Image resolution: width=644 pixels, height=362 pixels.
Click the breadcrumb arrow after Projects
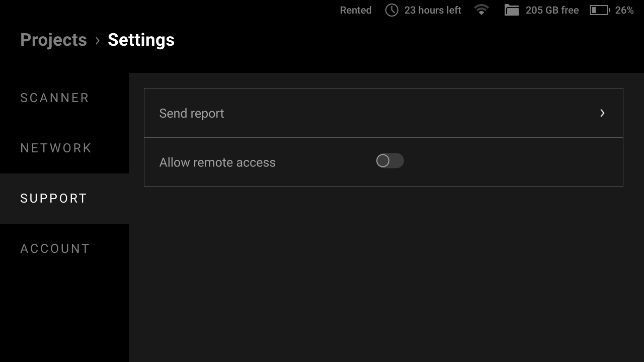point(98,40)
